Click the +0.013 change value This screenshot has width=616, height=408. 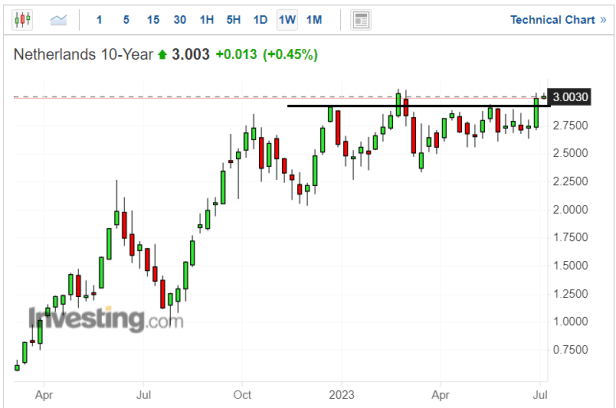[236, 54]
